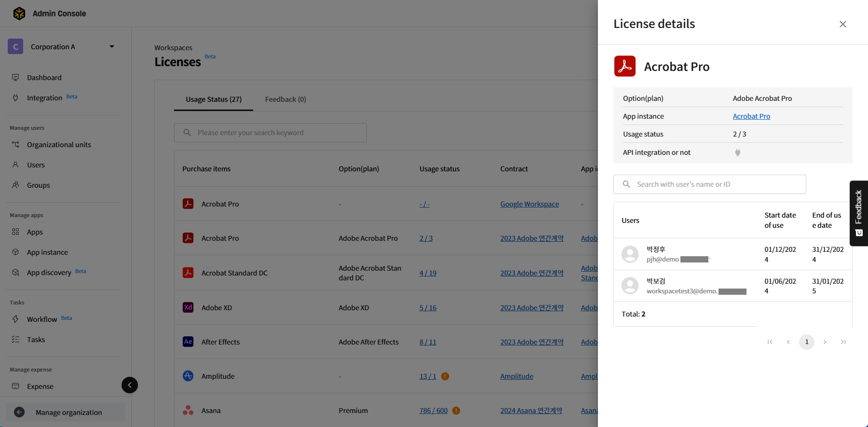The width and height of the screenshot is (868, 427).
Task: Open 2024 Asana contract link
Action: (x=531, y=411)
